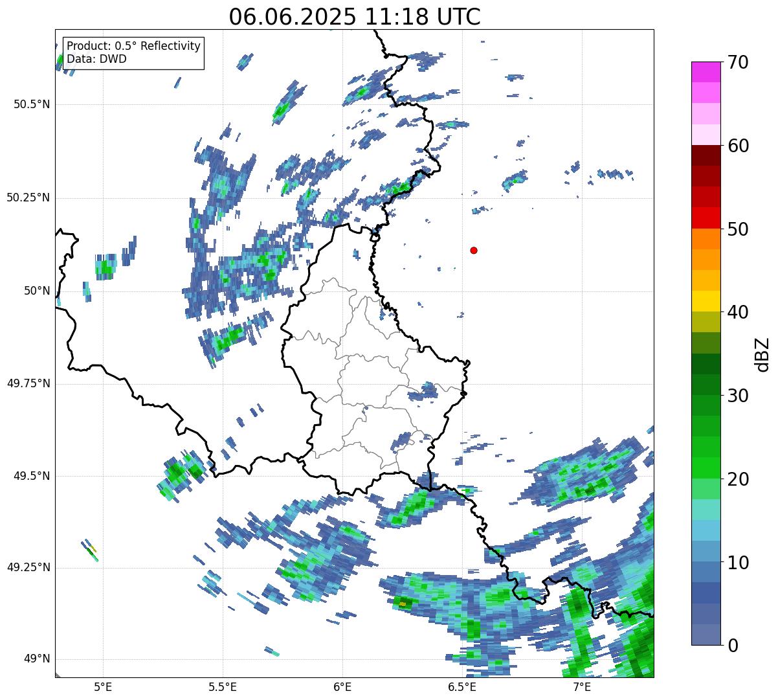Click the 6°E longitude label
Image resolution: width=778 pixels, height=700 pixels.
click(342, 687)
